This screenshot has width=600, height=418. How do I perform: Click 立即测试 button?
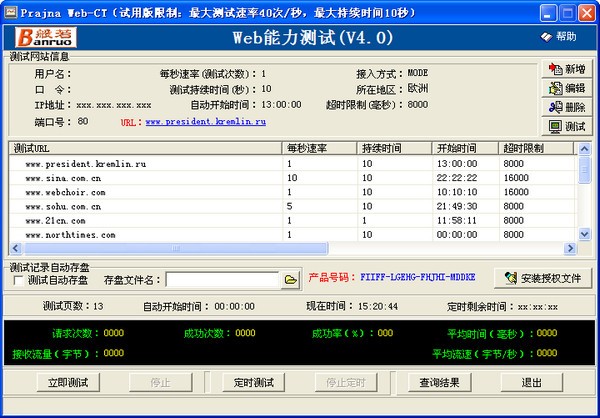[x=68, y=382]
